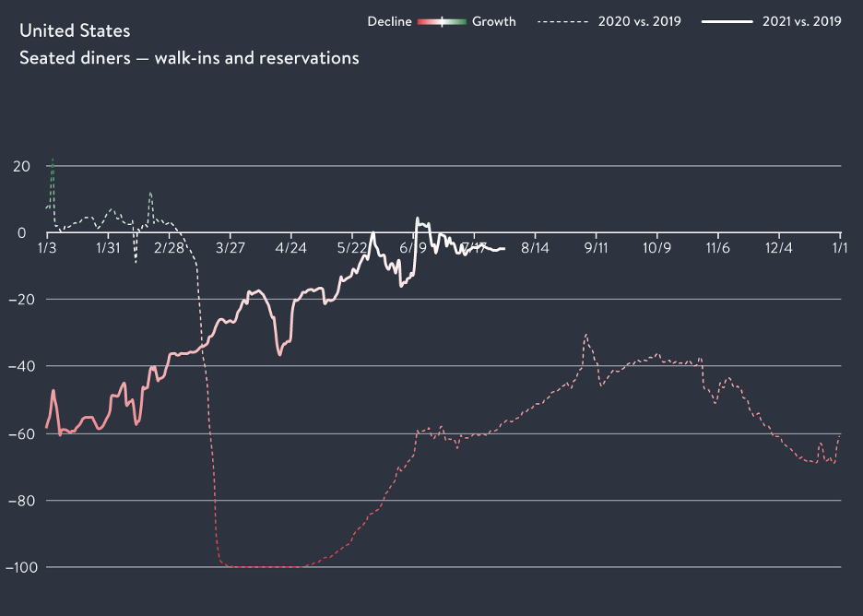
Task: Click the "Growth" legend label
Action: (x=494, y=21)
